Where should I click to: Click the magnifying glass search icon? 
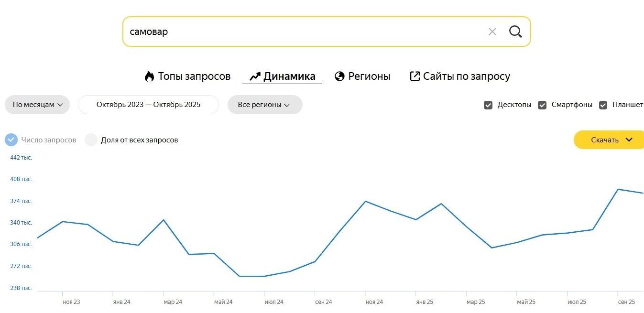(515, 32)
